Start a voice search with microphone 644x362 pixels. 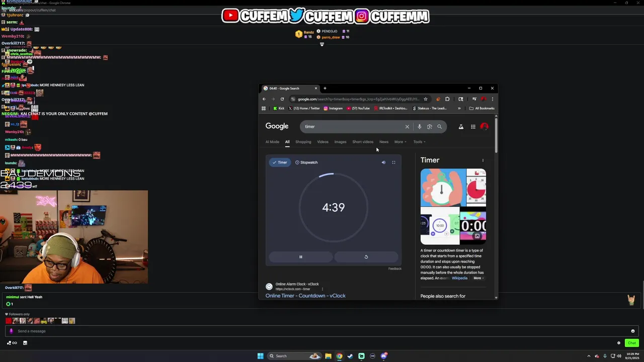point(419,127)
